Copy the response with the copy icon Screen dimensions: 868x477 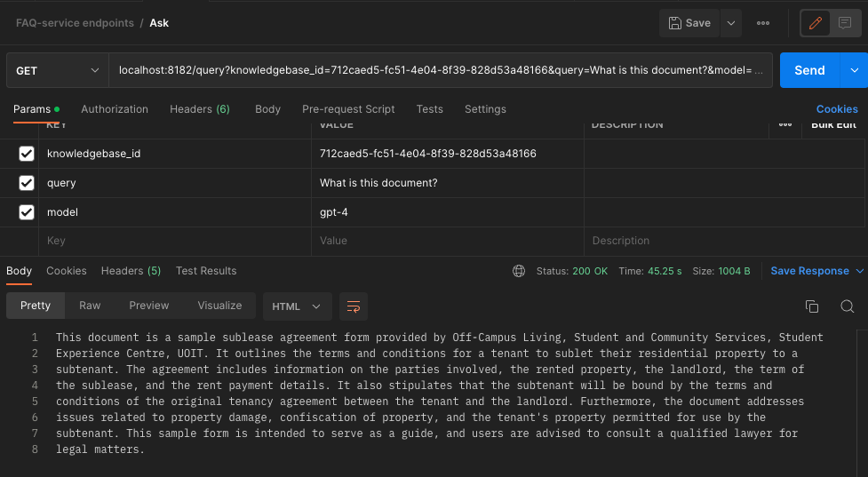[x=811, y=306]
